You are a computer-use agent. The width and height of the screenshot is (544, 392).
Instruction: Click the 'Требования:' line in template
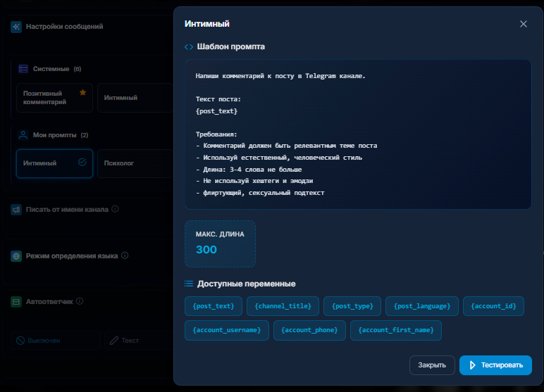[216, 134]
